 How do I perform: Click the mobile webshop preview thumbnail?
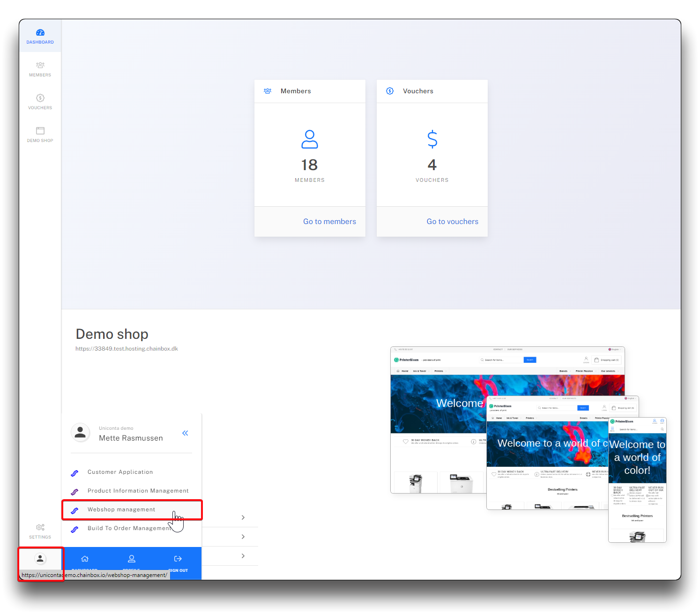637,480
